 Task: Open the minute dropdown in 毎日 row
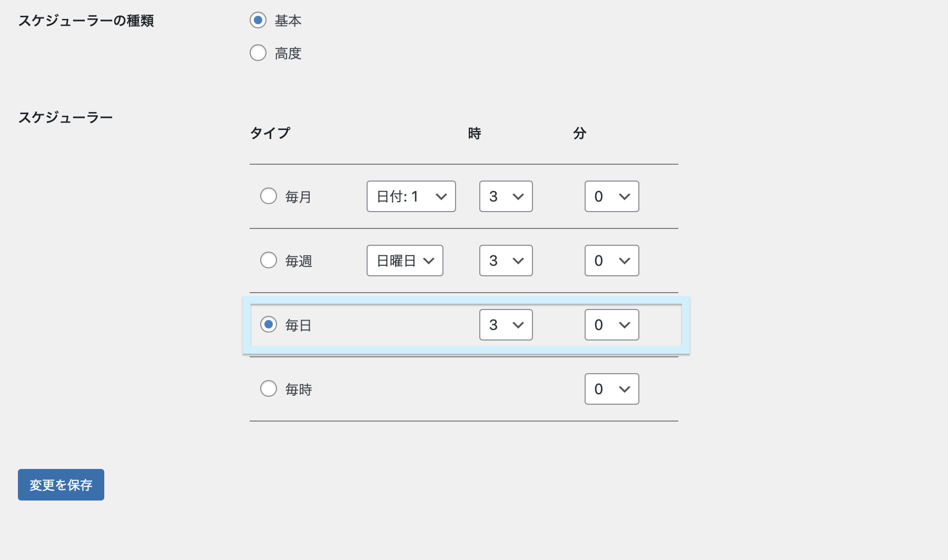pos(612,325)
